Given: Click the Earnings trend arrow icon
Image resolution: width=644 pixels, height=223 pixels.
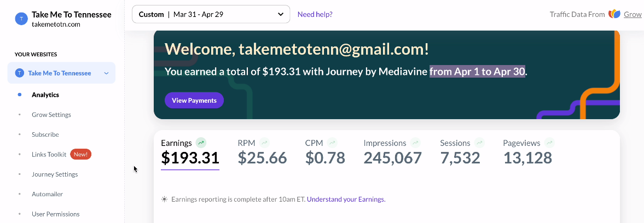Looking at the screenshot, I should [201, 143].
